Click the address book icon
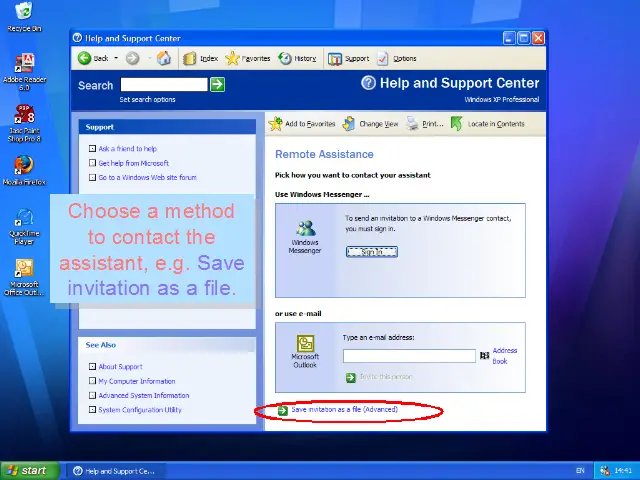 (484, 356)
